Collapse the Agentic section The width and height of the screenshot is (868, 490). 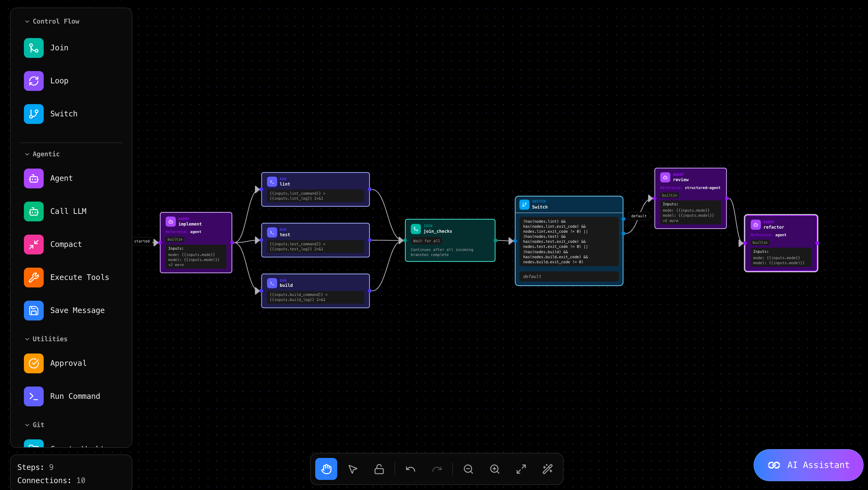tap(42, 154)
